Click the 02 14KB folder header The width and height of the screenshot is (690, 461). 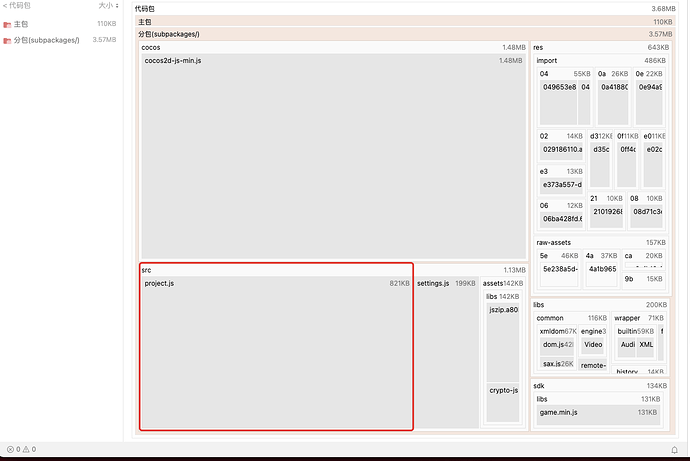[561, 136]
